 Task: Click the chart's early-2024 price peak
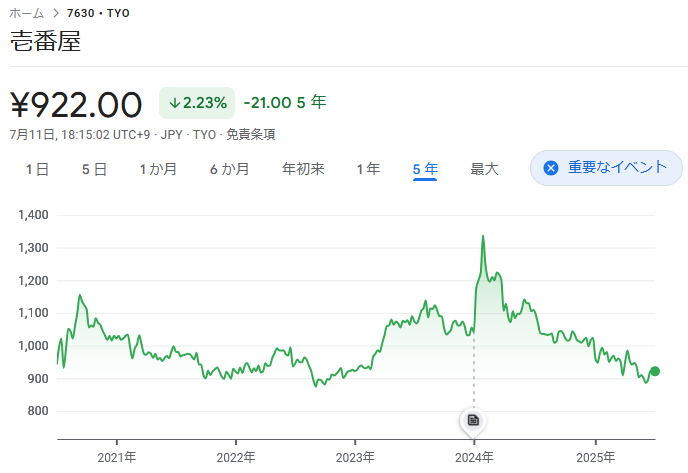pos(483,236)
